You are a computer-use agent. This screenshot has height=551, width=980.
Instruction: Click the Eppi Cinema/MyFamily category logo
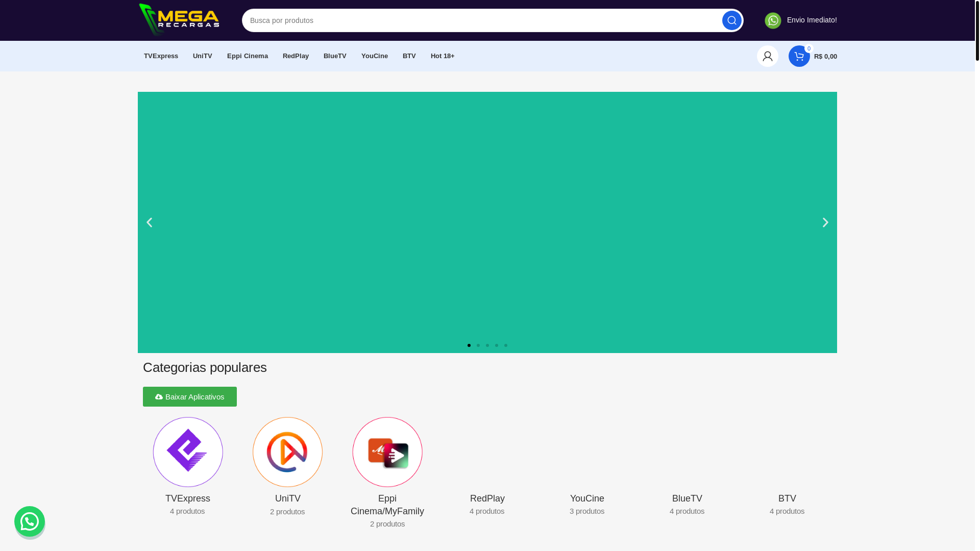tap(387, 452)
